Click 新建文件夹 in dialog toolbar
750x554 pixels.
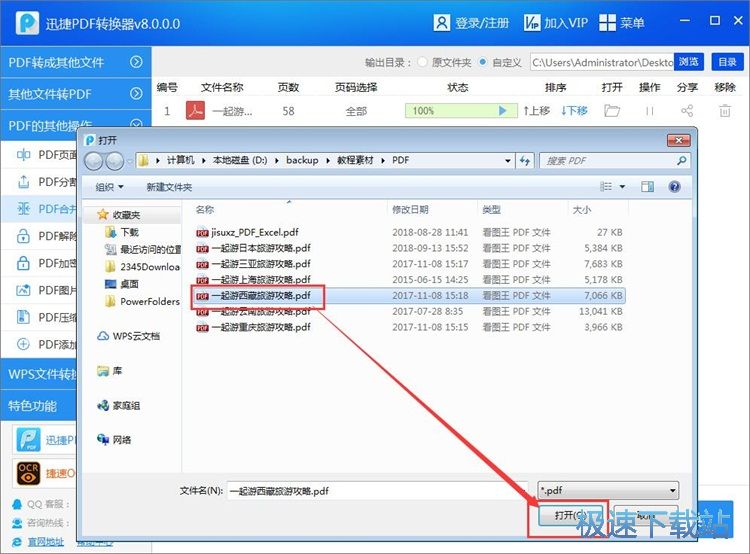coord(169,187)
